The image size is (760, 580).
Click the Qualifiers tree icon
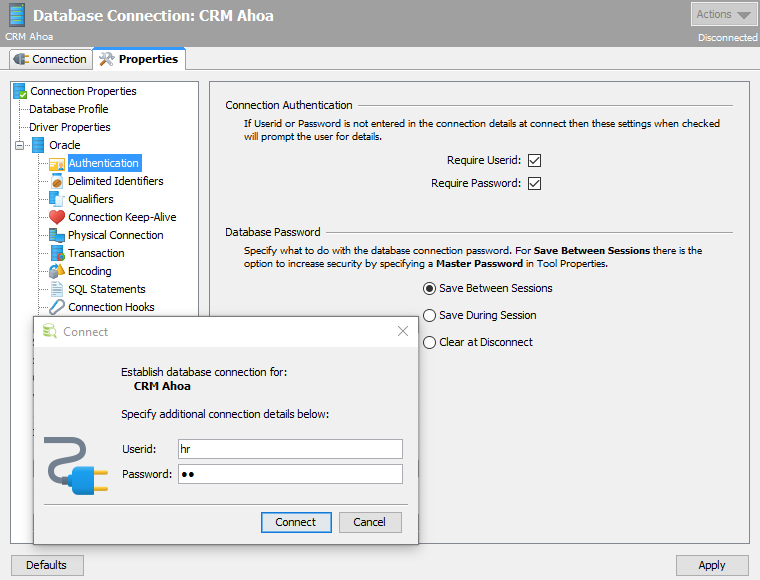click(x=57, y=199)
